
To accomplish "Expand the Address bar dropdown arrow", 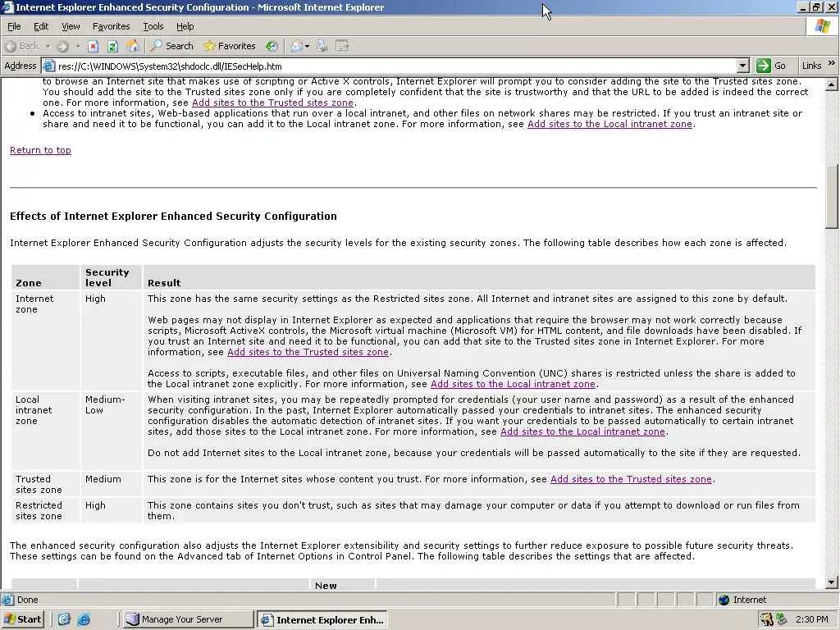I will click(x=742, y=66).
